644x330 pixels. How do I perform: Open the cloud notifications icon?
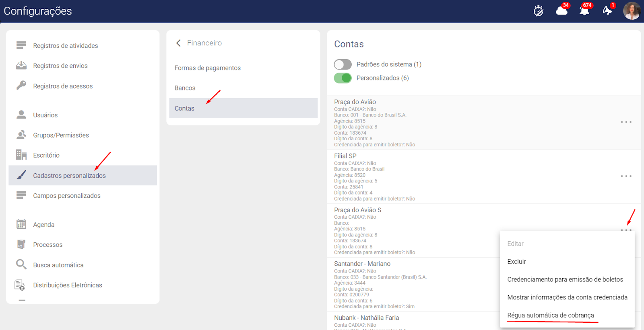pyautogui.click(x=561, y=11)
